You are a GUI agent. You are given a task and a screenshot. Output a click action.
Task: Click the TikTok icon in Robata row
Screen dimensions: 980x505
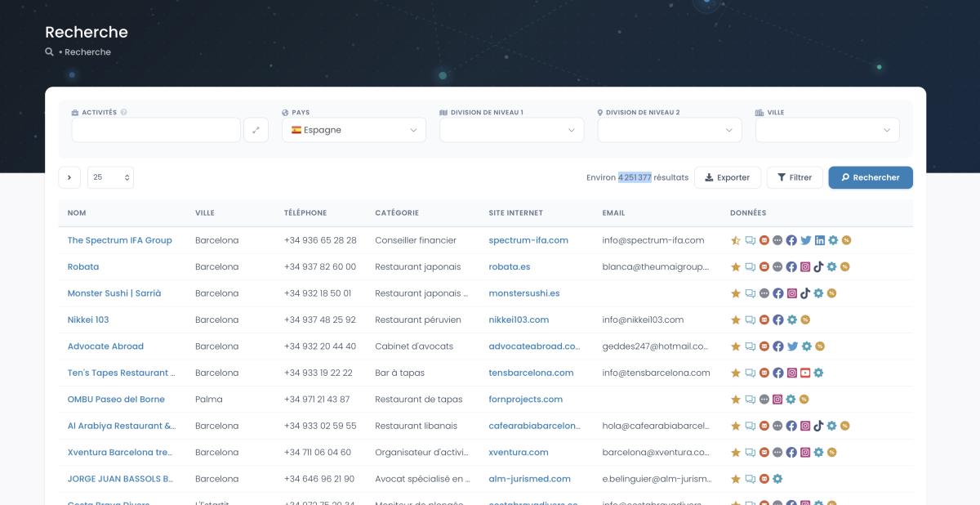pos(818,266)
